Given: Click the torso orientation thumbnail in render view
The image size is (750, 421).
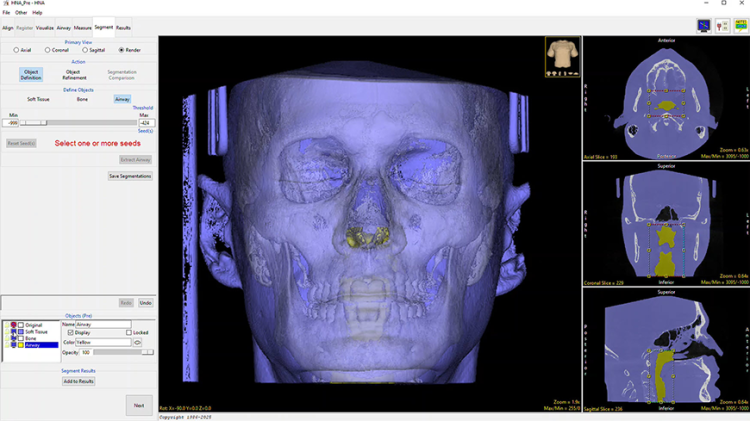Looking at the screenshot, I should click(x=560, y=56).
